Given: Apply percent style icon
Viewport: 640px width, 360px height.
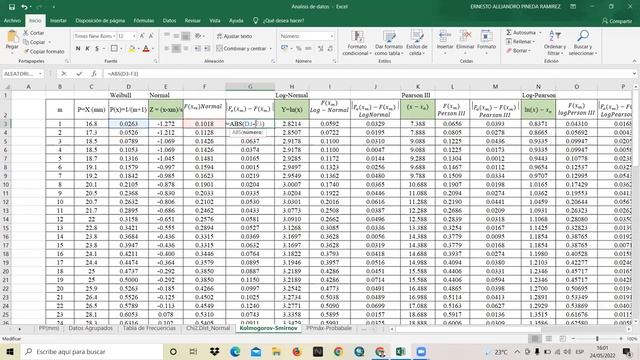Looking at the screenshot, I should [299, 48].
